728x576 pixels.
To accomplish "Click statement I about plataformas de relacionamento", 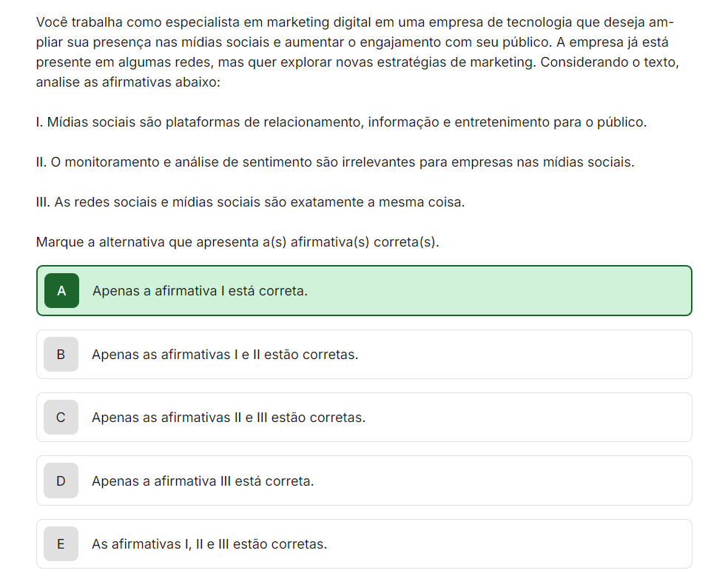I will click(x=341, y=122).
